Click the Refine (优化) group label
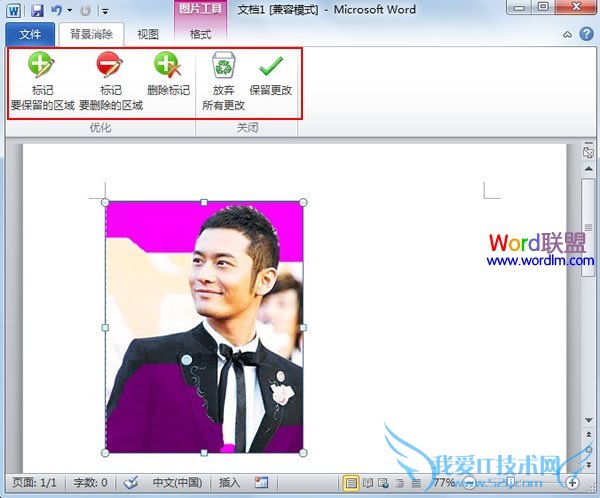This screenshot has height=498, width=600. [x=100, y=127]
